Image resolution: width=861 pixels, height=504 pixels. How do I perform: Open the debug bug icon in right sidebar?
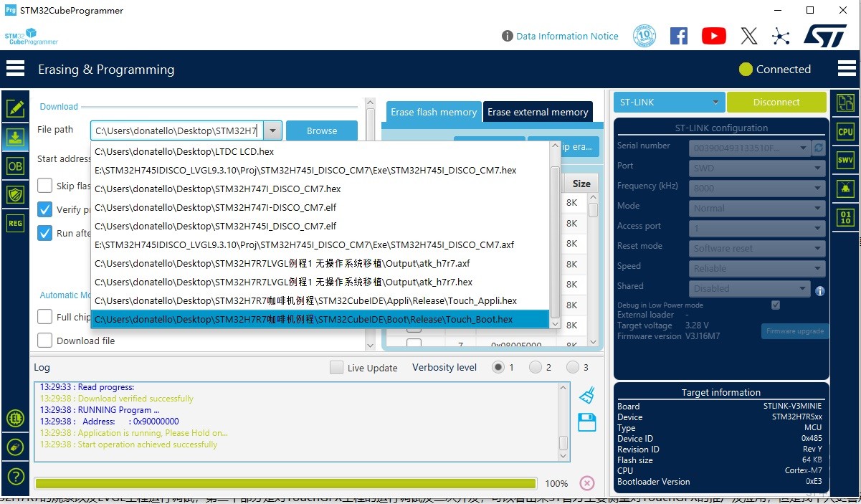pyautogui.click(x=845, y=189)
